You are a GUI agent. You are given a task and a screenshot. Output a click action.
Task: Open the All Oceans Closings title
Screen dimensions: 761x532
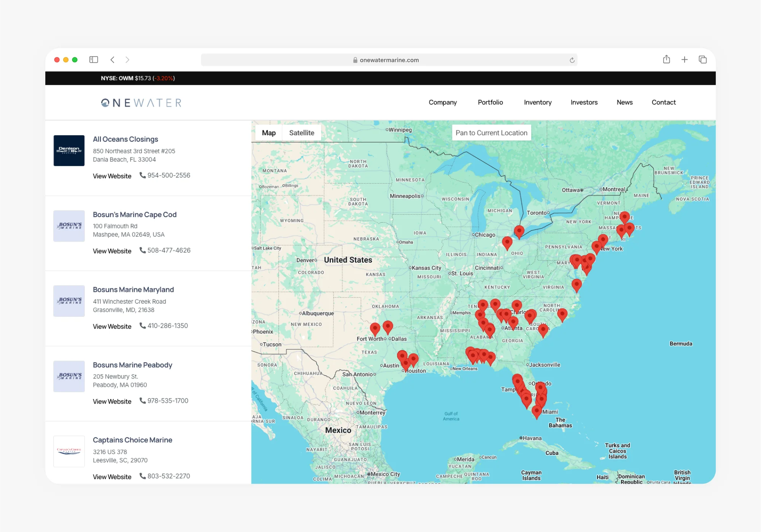pyautogui.click(x=126, y=139)
